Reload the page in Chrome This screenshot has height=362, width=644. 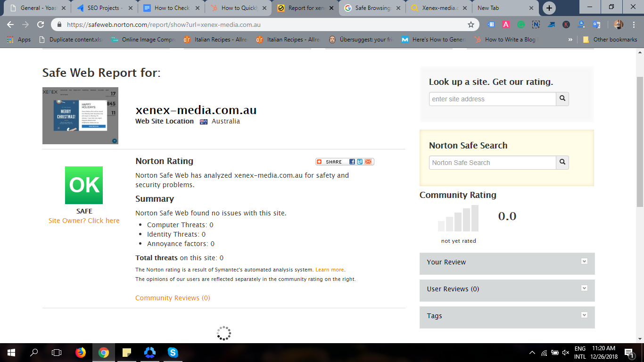[41, 25]
